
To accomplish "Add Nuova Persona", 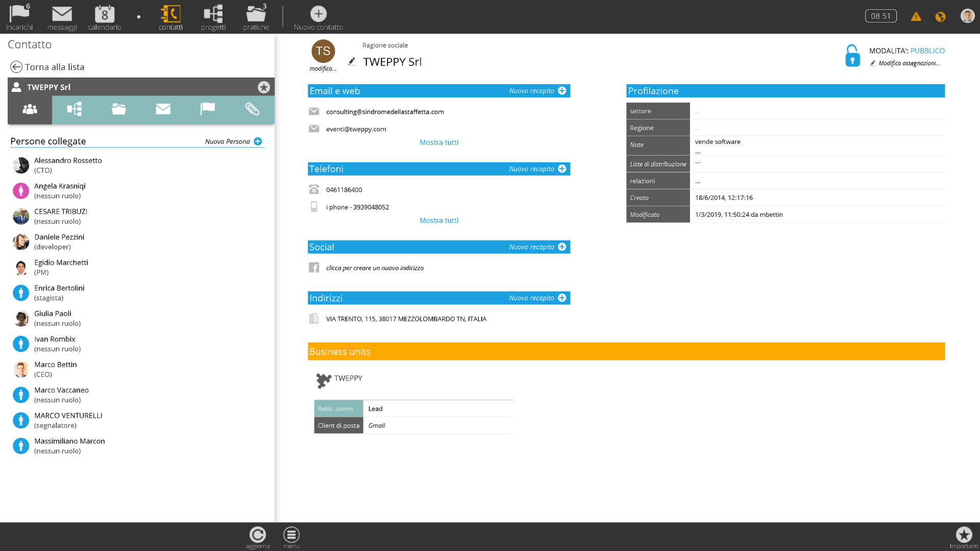I will pos(234,141).
